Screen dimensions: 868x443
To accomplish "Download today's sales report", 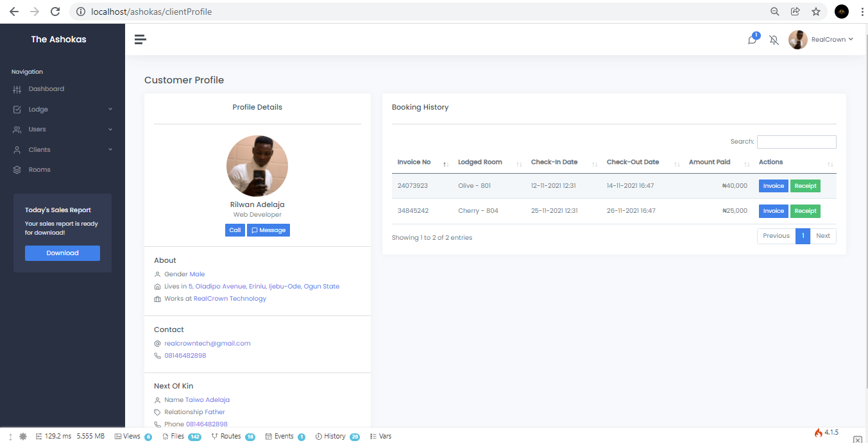I will 62,253.
